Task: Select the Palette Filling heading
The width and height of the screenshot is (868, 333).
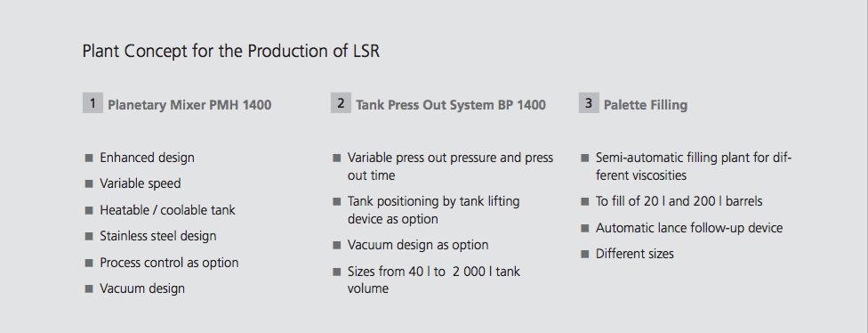Action: pos(646,105)
